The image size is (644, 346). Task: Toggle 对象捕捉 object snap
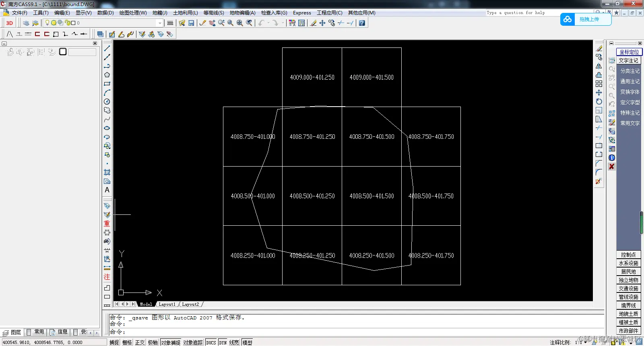[171, 342]
